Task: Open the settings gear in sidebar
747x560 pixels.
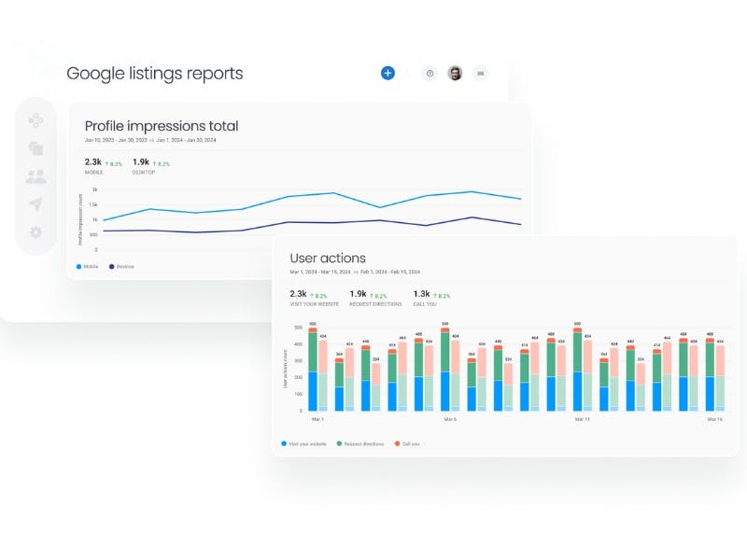Action: coord(35,231)
